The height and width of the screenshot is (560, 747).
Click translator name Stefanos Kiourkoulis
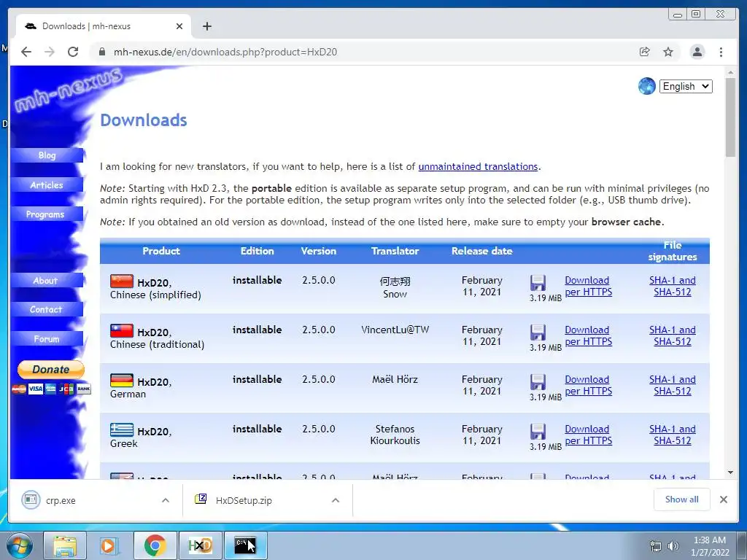pos(395,435)
